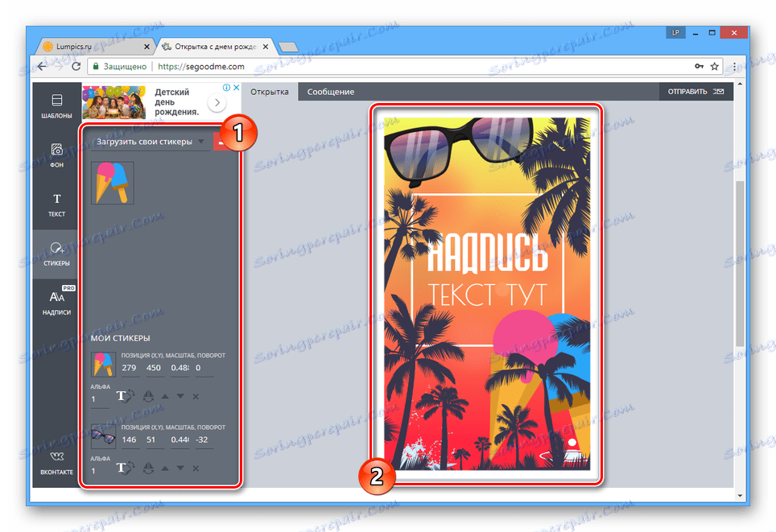
Task: Open the Надписи PRO section
Action: pyautogui.click(x=56, y=303)
